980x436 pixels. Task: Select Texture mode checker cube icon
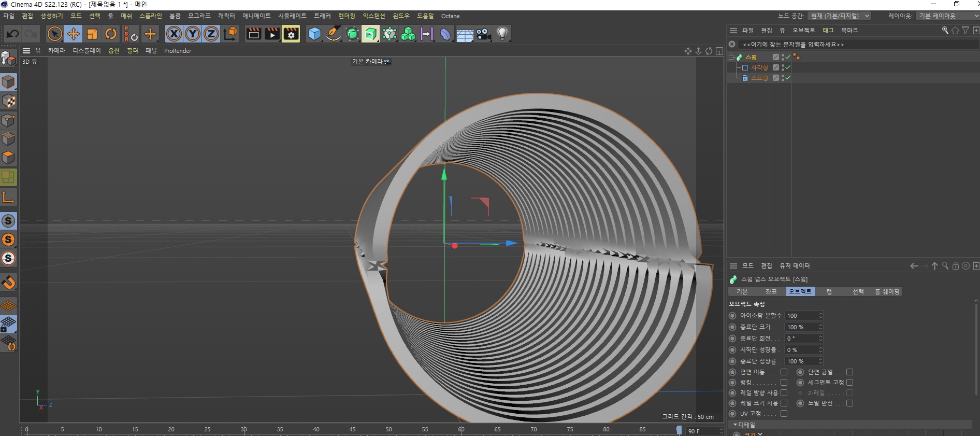[8, 101]
